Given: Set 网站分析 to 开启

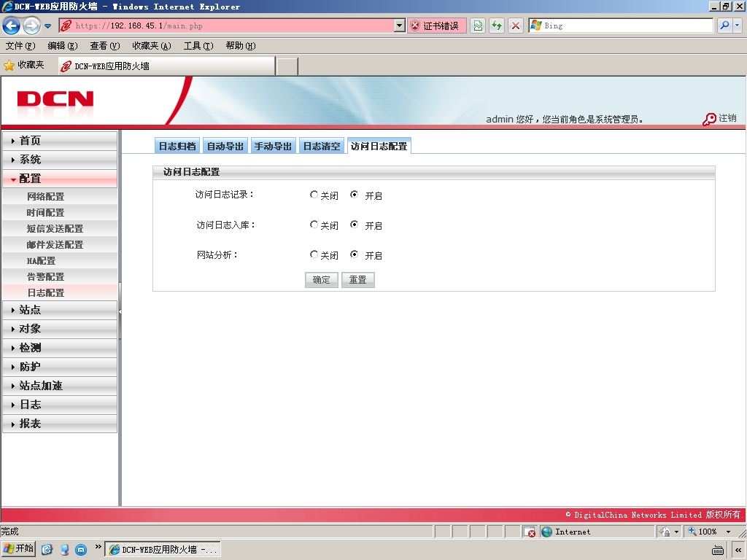Looking at the screenshot, I should pyautogui.click(x=354, y=254).
